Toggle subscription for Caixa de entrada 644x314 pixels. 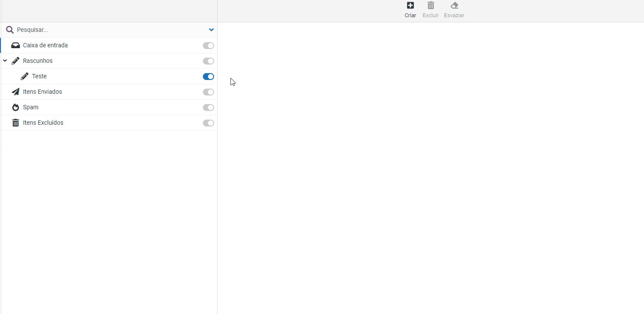[208, 46]
